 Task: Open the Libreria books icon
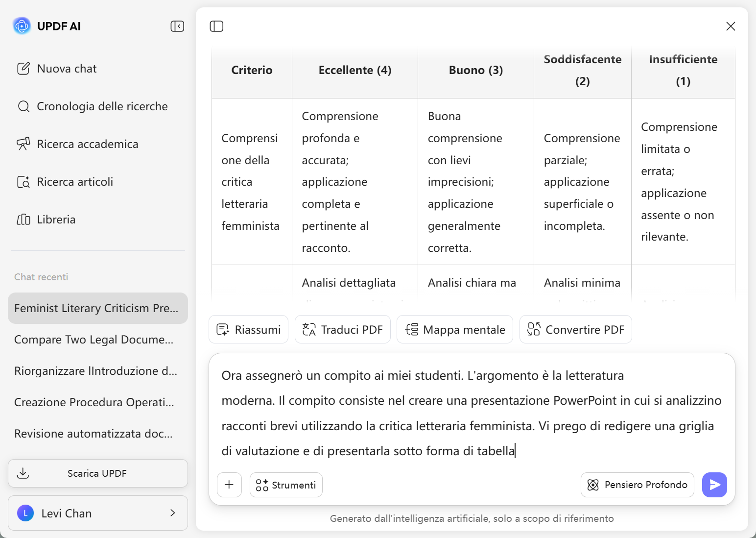(24, 220)
